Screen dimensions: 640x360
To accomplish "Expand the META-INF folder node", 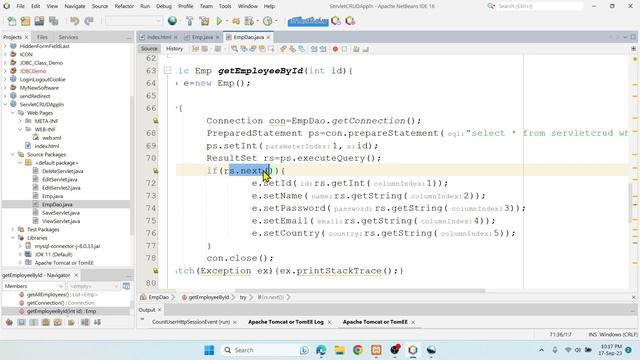I will (20, 121).
